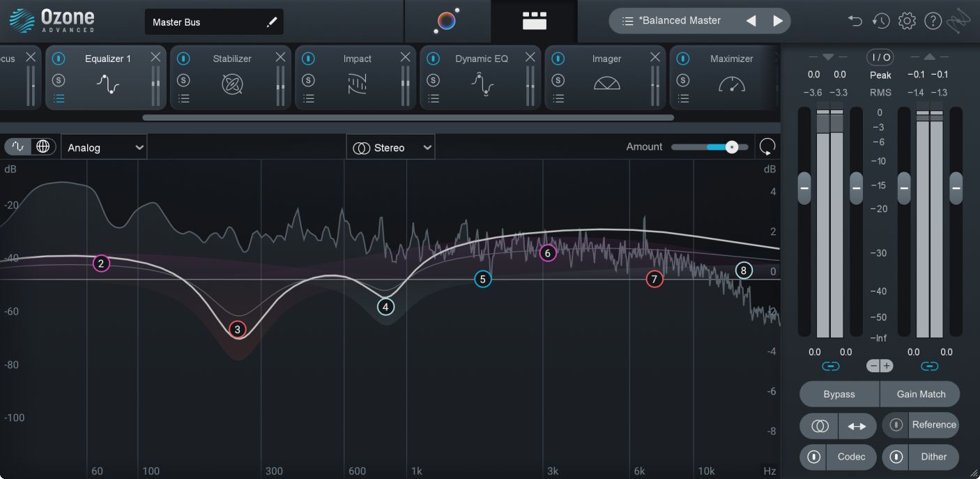Show the globe all-bands view

coord(43,146)
